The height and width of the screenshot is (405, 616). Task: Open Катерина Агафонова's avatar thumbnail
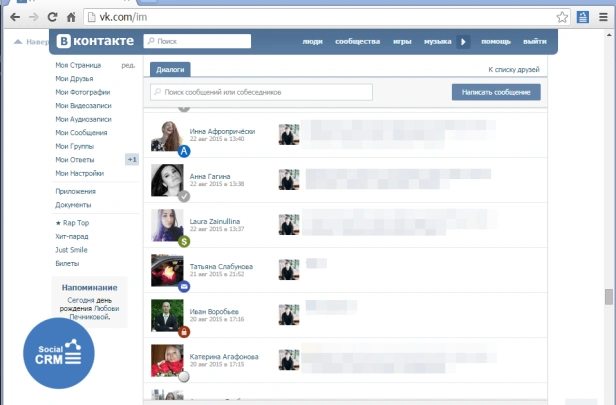tap(166, 360)
